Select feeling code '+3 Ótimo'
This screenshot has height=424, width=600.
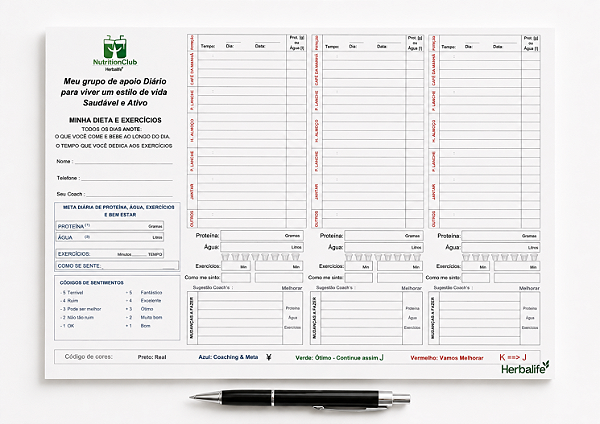pyautogui.click(x=139, y=309)
